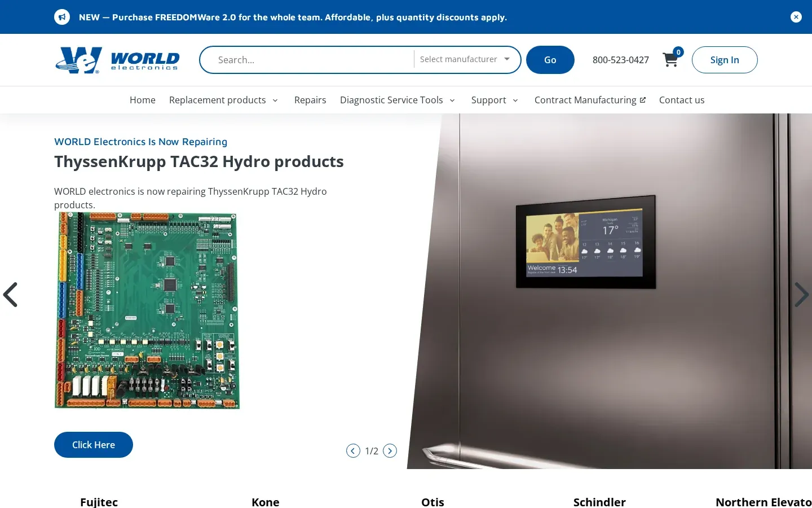Click the ThyssenKrupp TAC32 Hydro products heading
This screenshot has width=812, height=508.
pyautogui.click(x=199, y=161)
